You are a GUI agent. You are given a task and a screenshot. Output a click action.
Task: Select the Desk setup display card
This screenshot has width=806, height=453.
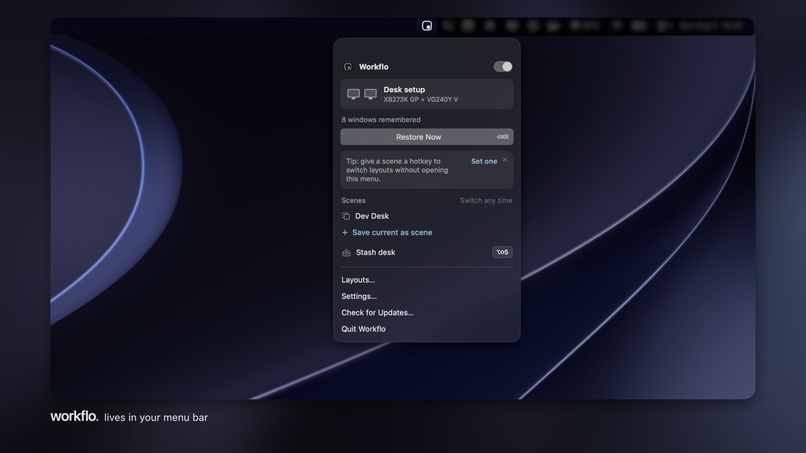click(x=427, y=94)
